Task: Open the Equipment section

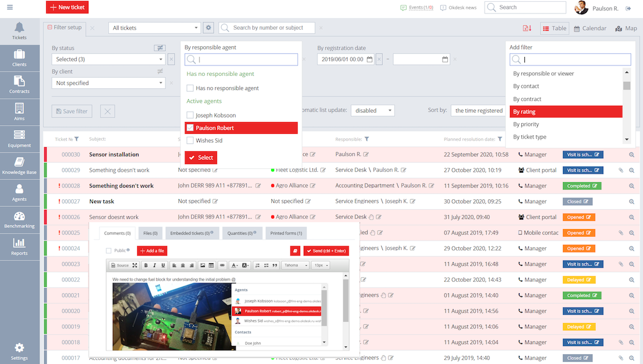Action: coord(19,140)
